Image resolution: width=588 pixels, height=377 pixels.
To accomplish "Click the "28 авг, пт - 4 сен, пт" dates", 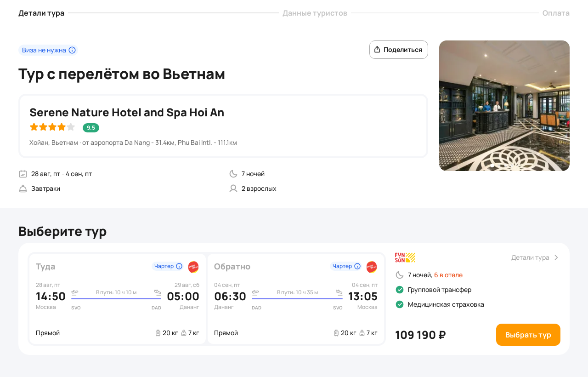I will click(x=62, y=174).
